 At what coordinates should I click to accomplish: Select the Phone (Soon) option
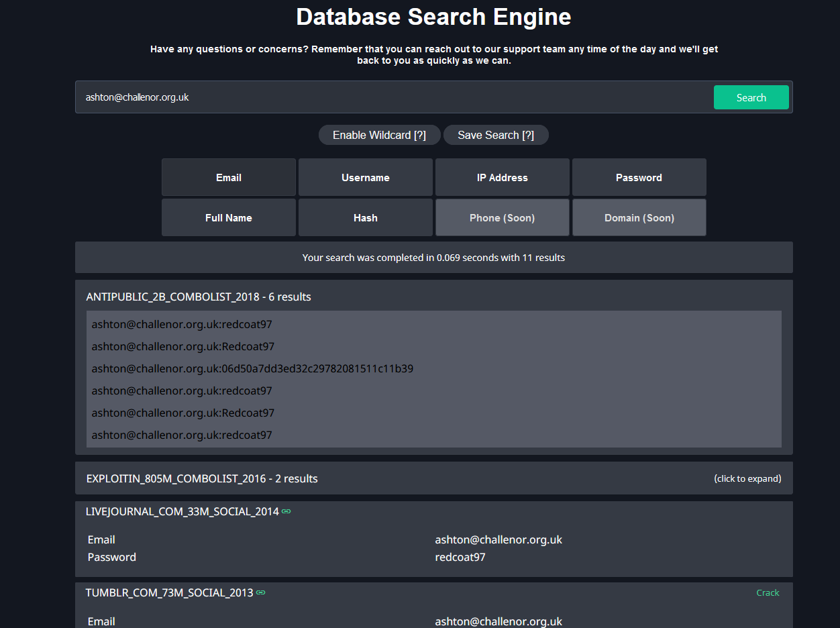(503, 217)
